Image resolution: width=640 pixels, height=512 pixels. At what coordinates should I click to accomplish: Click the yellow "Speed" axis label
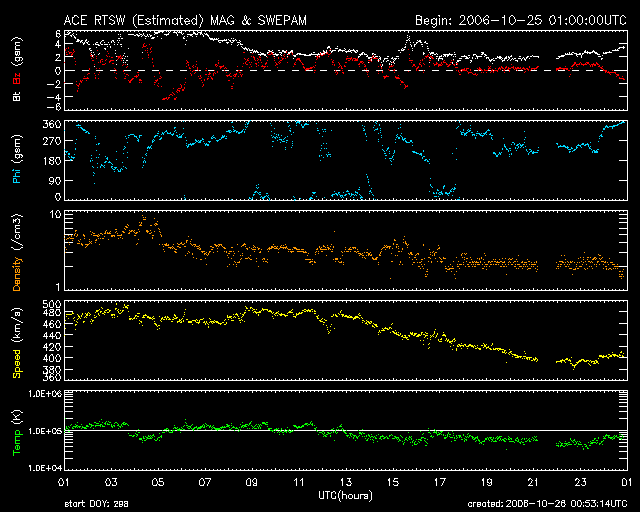click(x=17, y=364)
